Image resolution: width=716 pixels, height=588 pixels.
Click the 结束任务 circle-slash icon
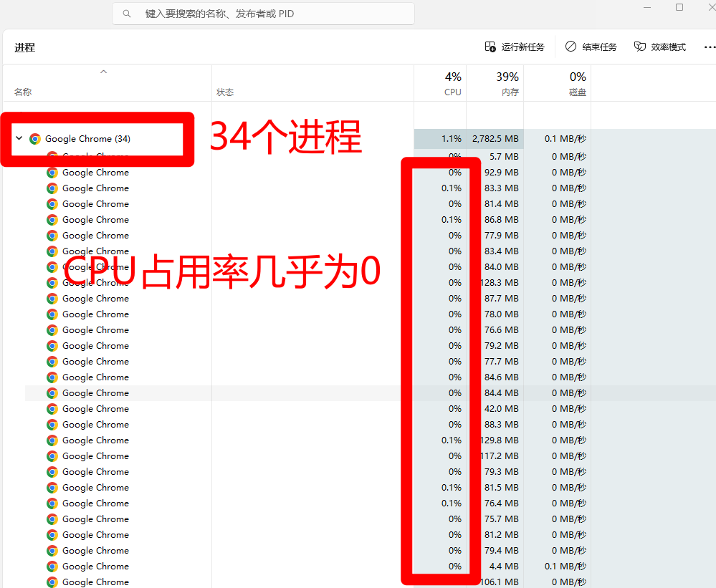(x=571, y=47)
